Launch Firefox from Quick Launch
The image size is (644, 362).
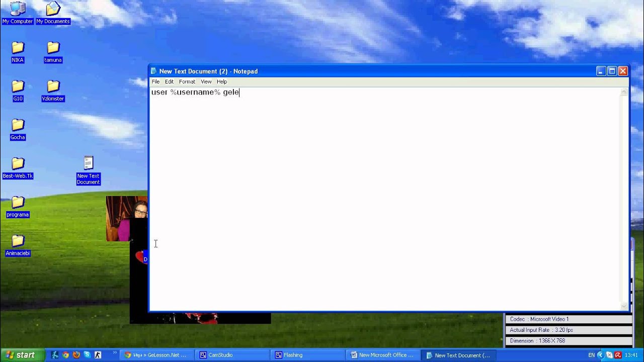click(76, 355)
